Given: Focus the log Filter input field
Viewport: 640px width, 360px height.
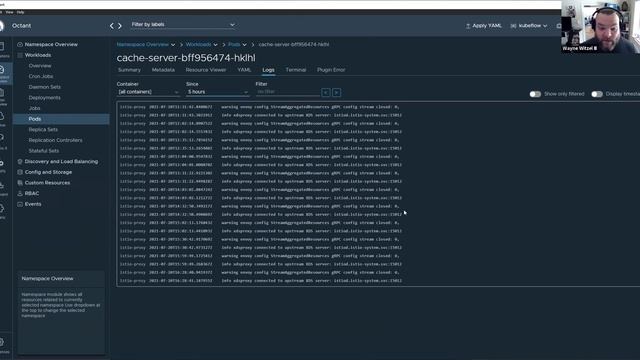Looking at the screenshot, I should [x=287, y=92].
